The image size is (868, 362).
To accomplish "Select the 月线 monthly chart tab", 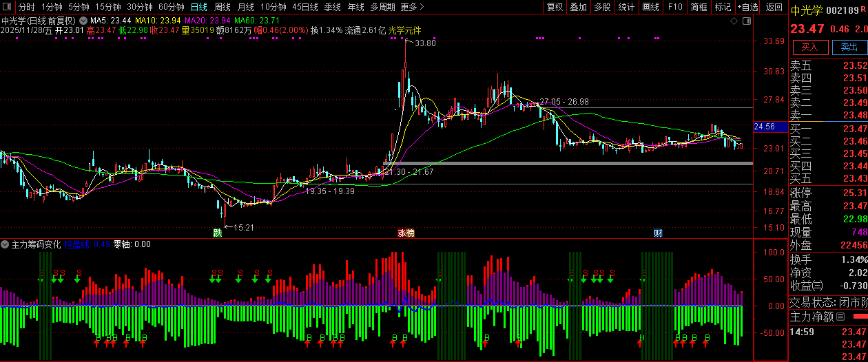I will [245, 7].
